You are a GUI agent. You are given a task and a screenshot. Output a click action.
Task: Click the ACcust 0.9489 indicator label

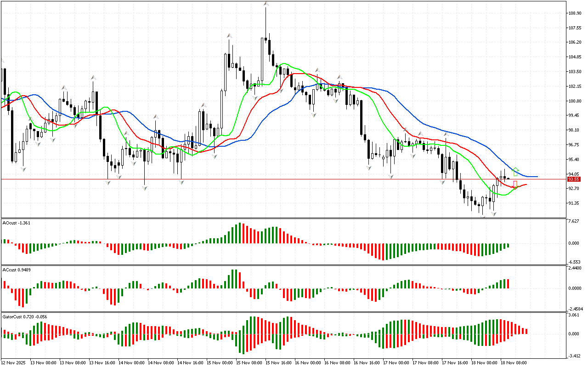[x=17, y=270]
